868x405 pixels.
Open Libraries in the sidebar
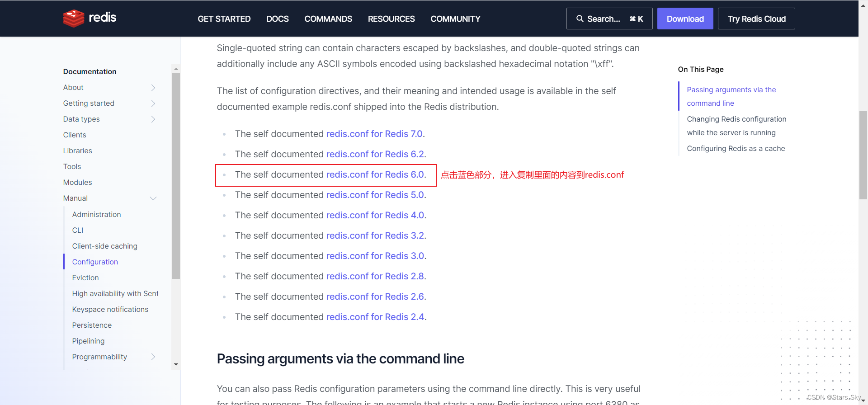coord(77,151)
